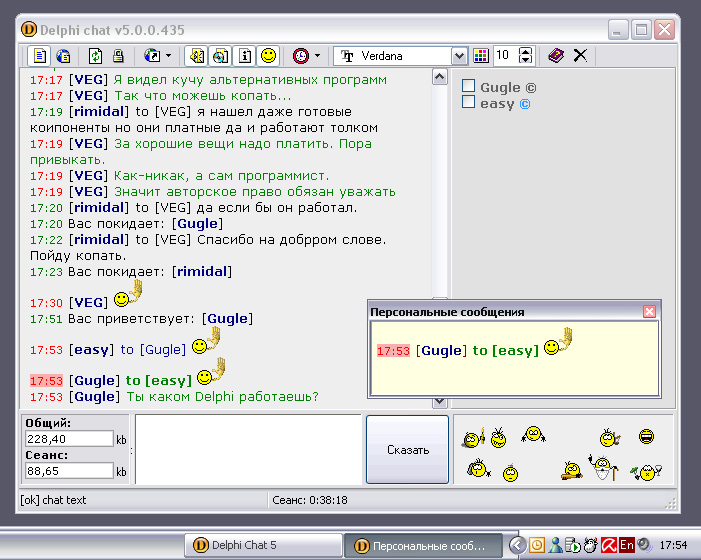Open the purple help book icon

point(556,56)
